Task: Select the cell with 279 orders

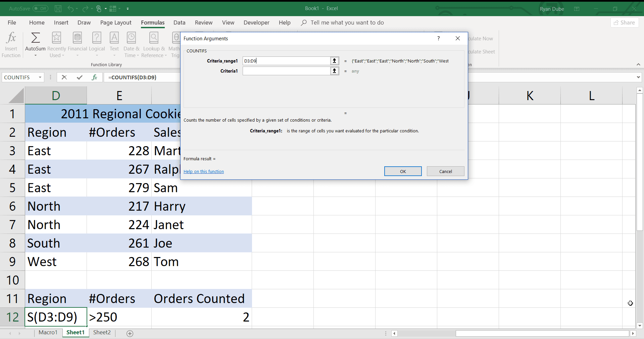Action: (119, 187)
